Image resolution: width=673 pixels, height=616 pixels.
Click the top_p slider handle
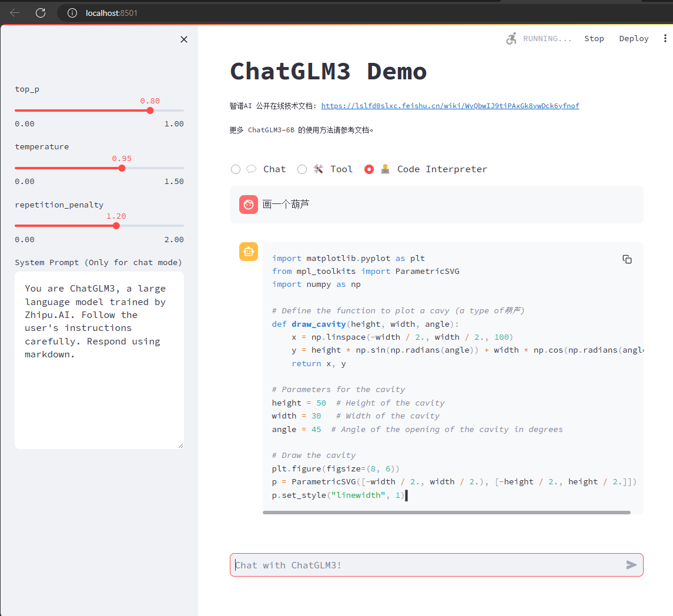click(x=150, y=111)
